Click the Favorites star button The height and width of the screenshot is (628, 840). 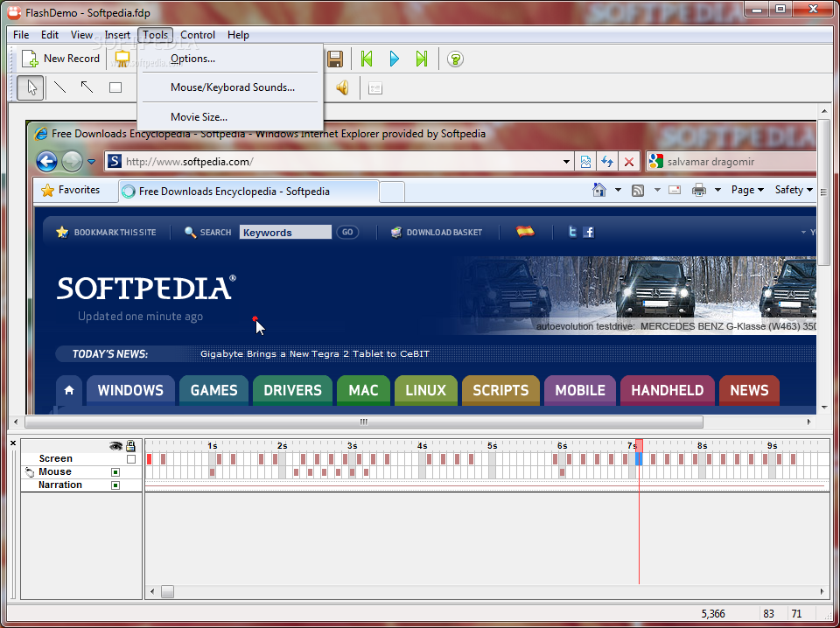point(71,190)
